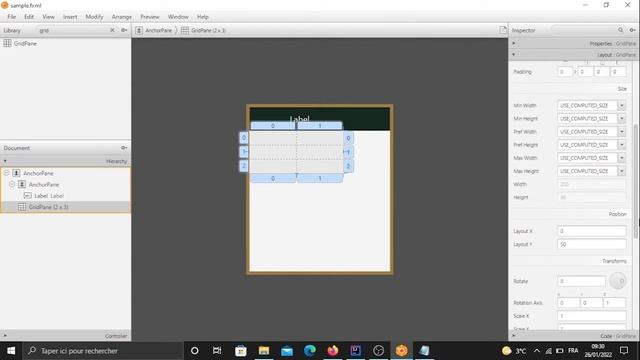Open the Document panel options menu
The width and height of the screenshot is (640, 360).
tap(124, 148)
